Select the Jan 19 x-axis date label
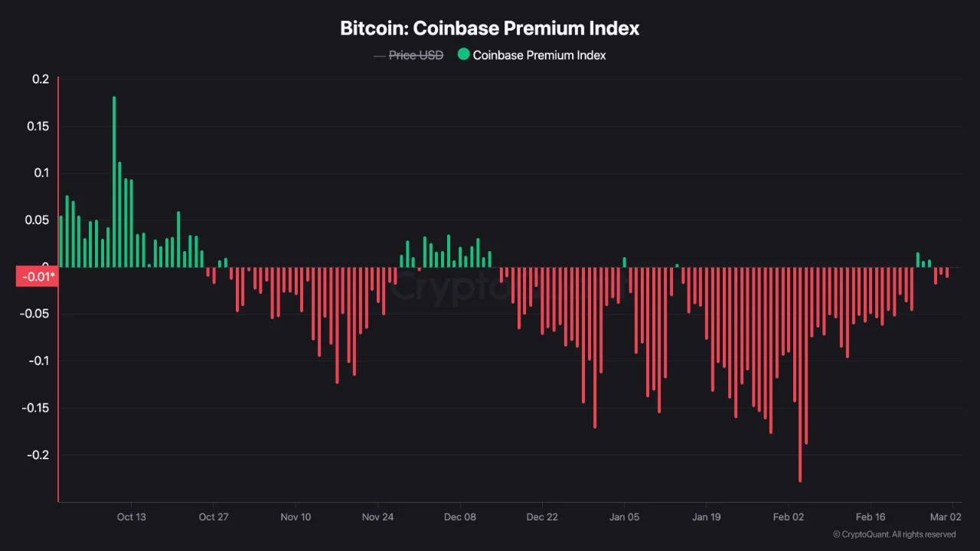This screenshot has height=551, width=980. (706, 517)
